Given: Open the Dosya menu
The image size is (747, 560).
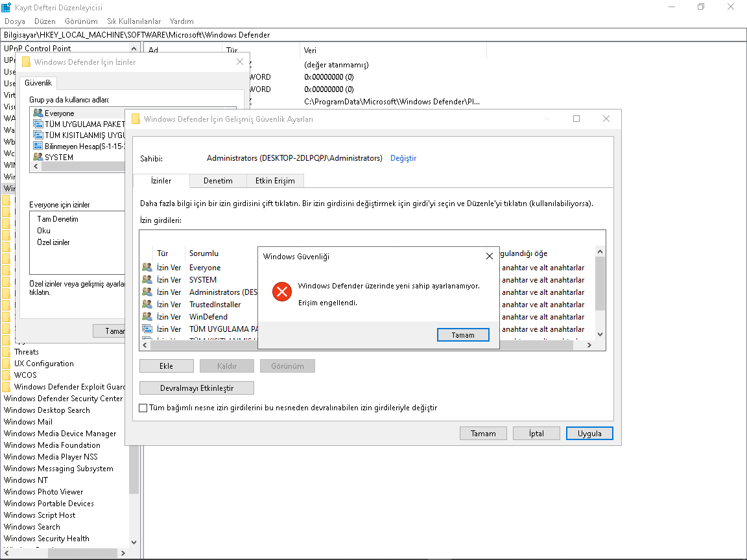Looking at the screenshot, I should click(x=15, y=21).
